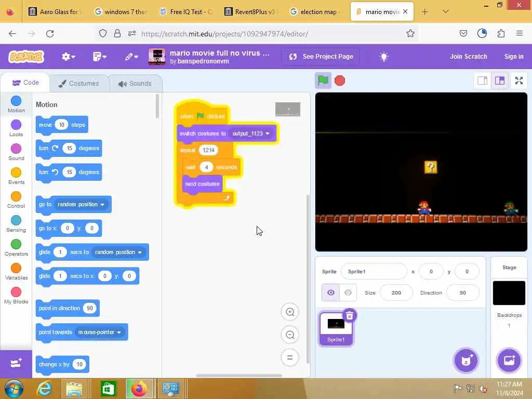Viewport: 532px width, 399px height.
Task: Switch to the Costumes tab
Action: click(79, 84)
